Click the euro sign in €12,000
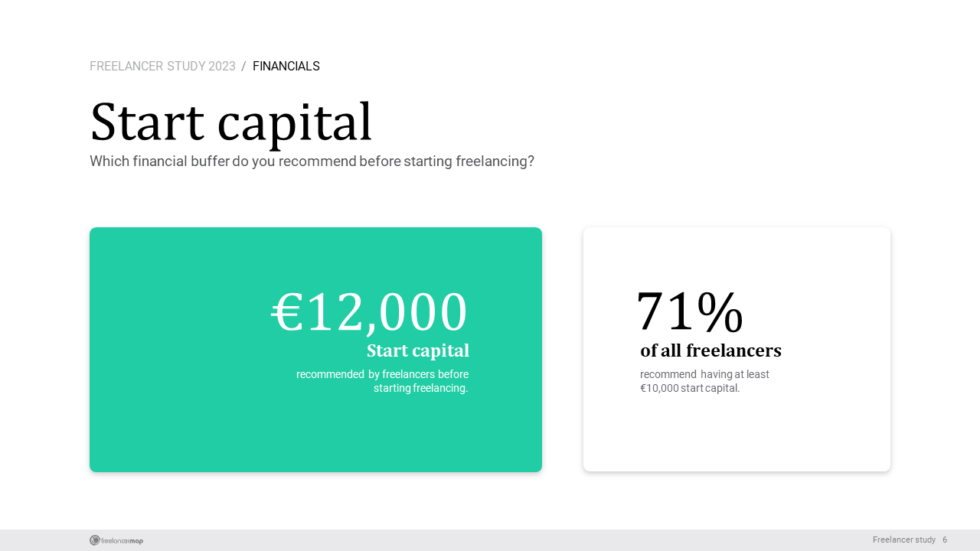This screenshot has height=551, width=980. point(288,314)
